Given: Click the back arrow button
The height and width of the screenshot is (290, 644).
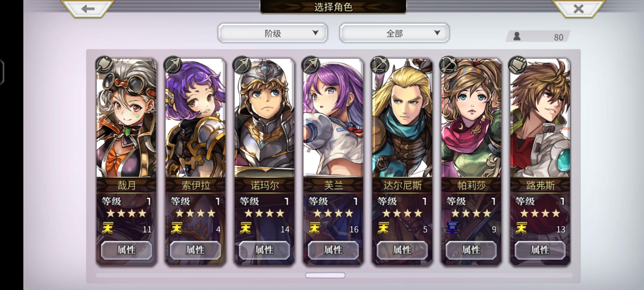Looking at the screenshot, I should coord(88,9).
